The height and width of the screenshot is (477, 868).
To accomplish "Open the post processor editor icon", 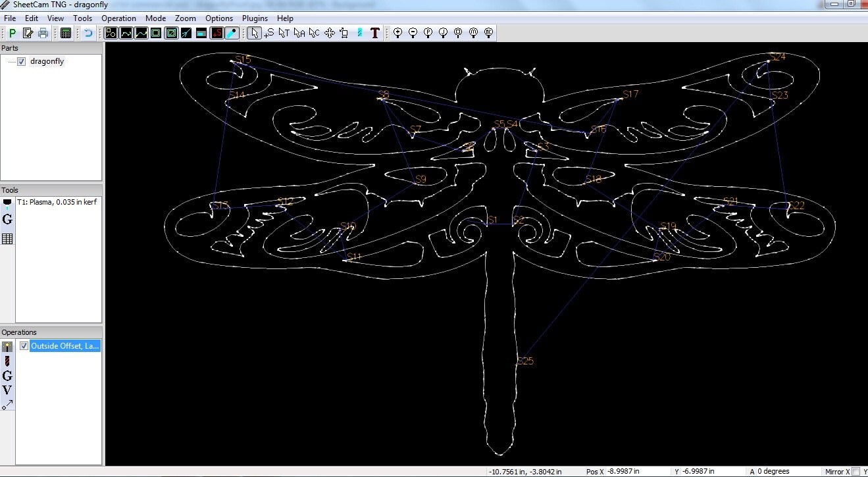I will (x=26, y=33).
